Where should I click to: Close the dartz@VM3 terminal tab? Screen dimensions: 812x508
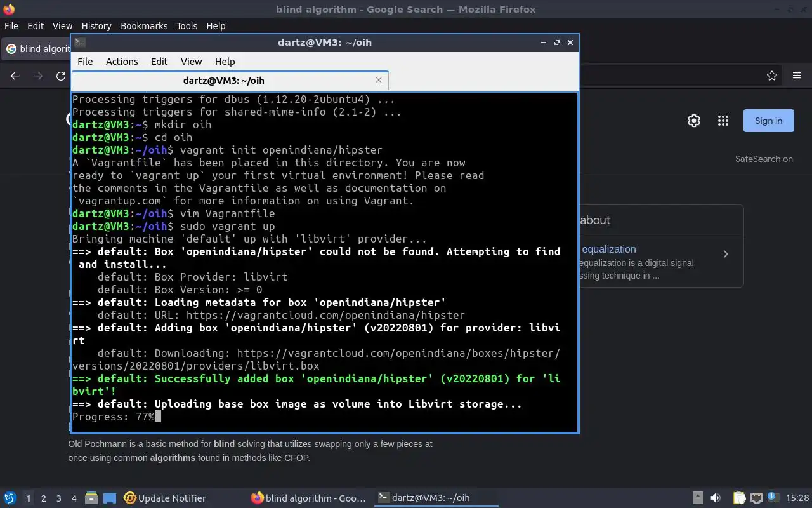click(x=379, y=80)
